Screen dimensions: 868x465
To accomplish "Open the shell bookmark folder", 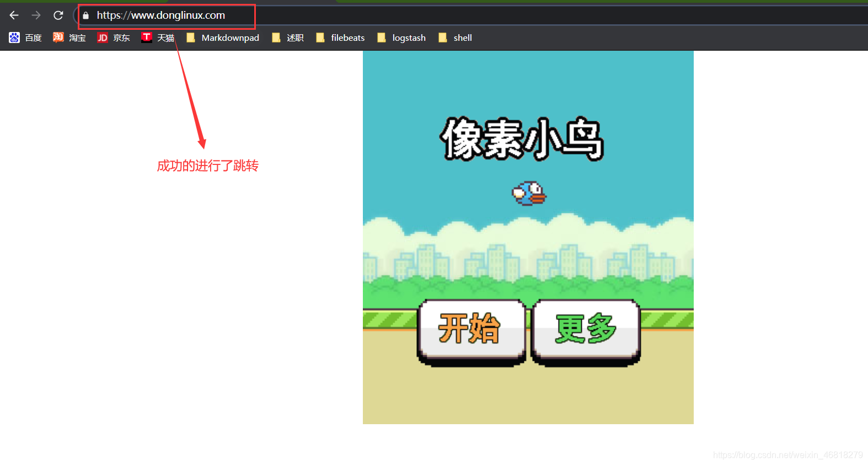I will [456, 38].
